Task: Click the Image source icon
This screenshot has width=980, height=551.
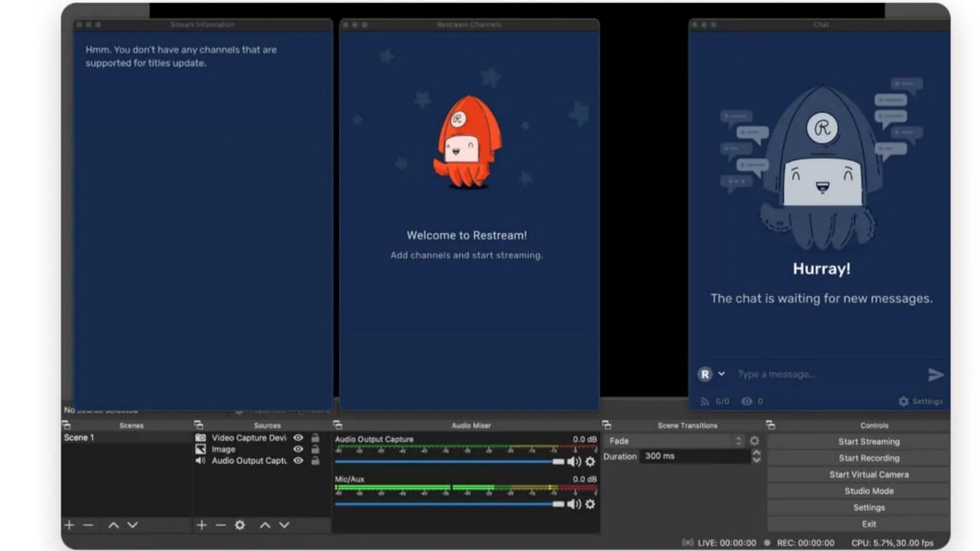Action: [x=201, y=449]
